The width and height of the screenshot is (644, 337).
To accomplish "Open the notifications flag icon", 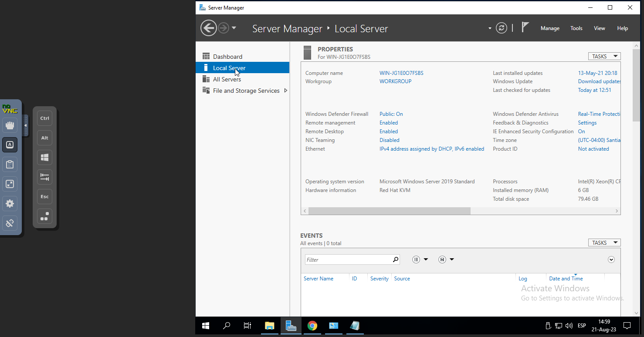I will [x=525, y=27].
